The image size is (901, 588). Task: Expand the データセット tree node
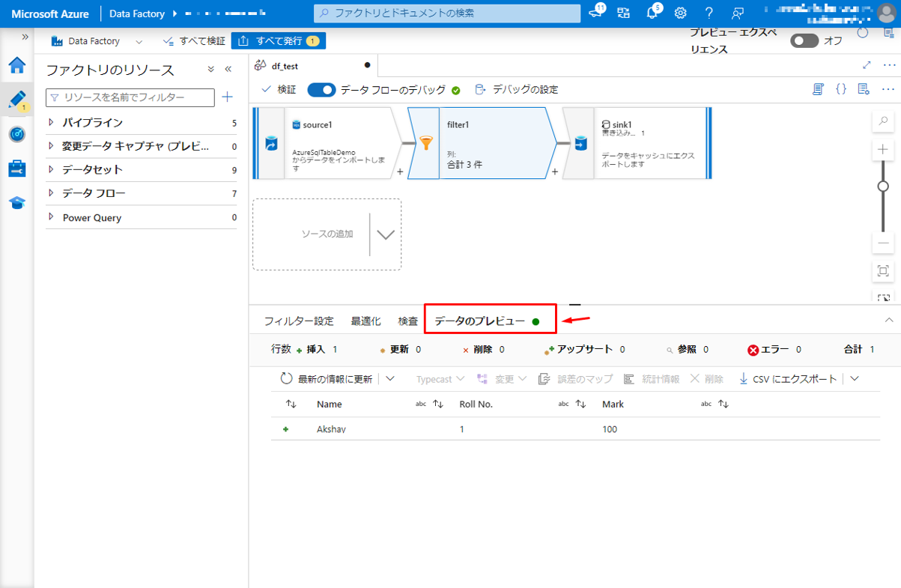[x=51, y=170]
